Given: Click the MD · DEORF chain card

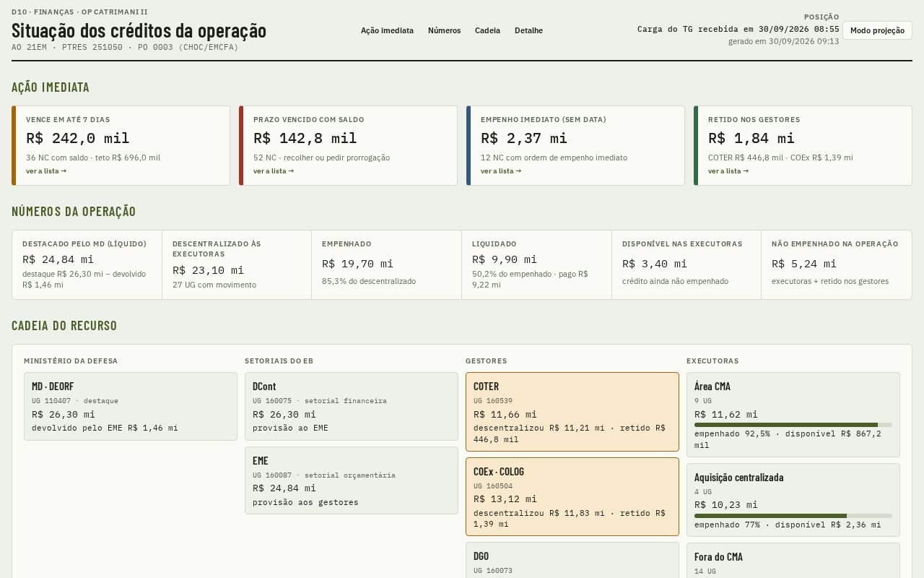Looking at the screenshot, I should [x=131, y=406].
